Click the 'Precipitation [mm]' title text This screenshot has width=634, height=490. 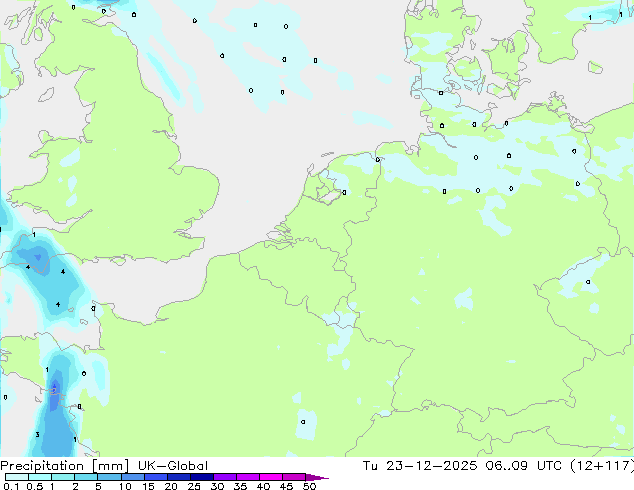click(65, 466)
